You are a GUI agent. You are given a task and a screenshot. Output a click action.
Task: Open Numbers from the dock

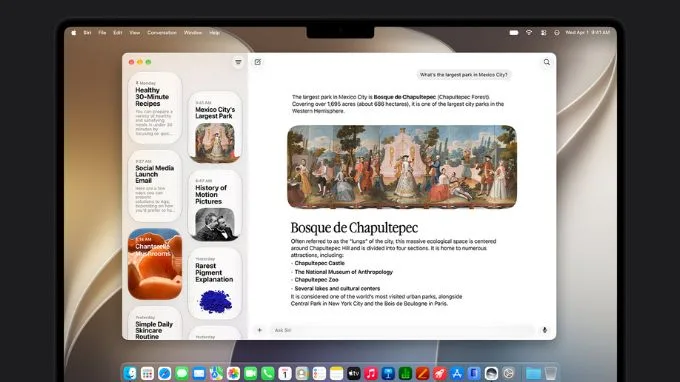pos(405,373)
